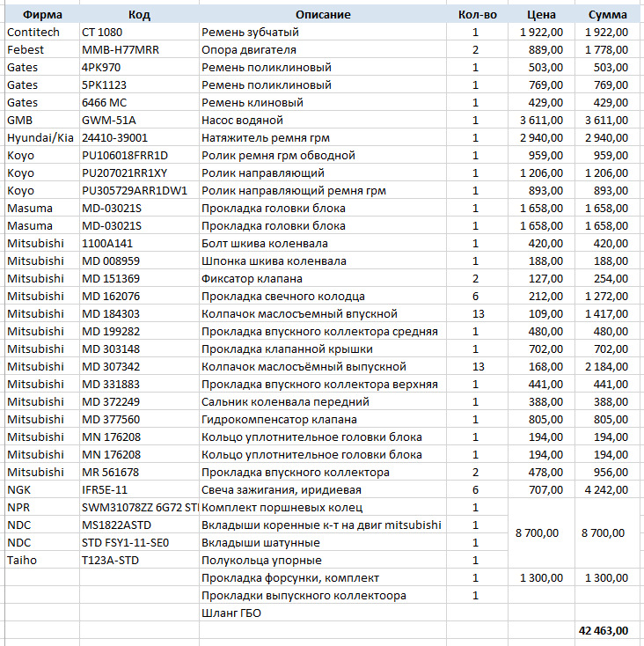Click the 'Taiho' cell
Screen dimensions: 644x646
coord(42,561)
